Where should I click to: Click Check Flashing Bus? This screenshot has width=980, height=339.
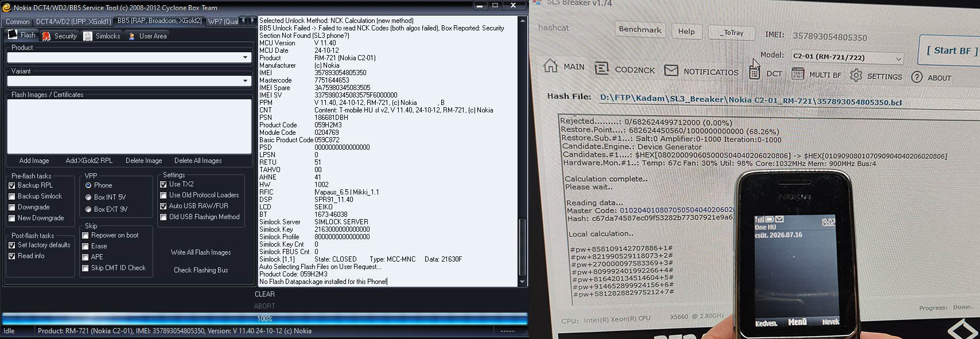click(201, 270)
